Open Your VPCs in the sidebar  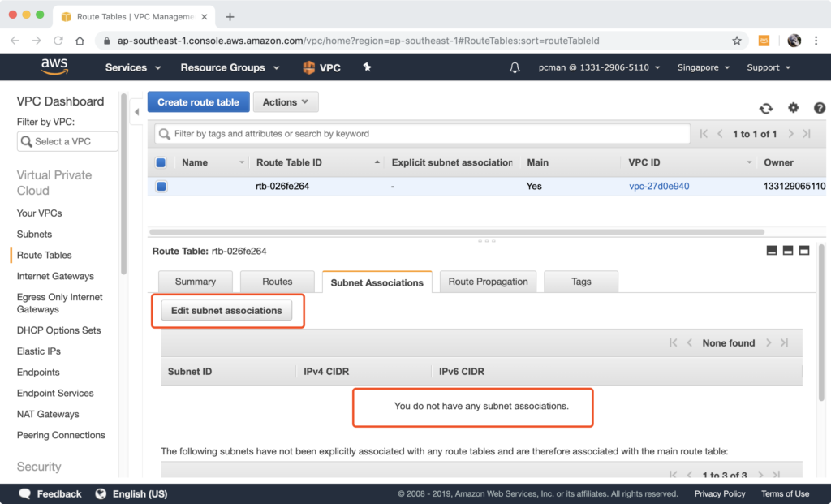(39, 213)
